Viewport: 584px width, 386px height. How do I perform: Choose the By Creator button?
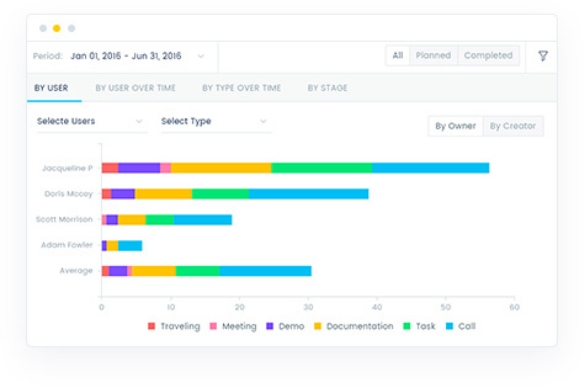[513, 126]
